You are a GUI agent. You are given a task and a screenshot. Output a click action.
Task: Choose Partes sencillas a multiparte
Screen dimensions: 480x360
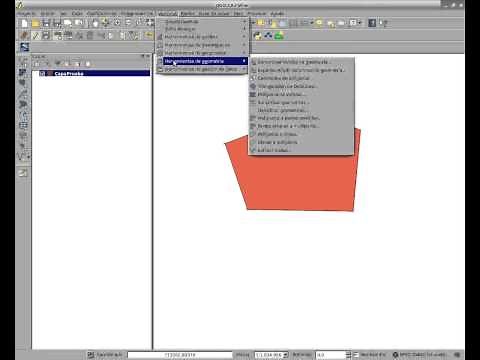click(301, 126)
